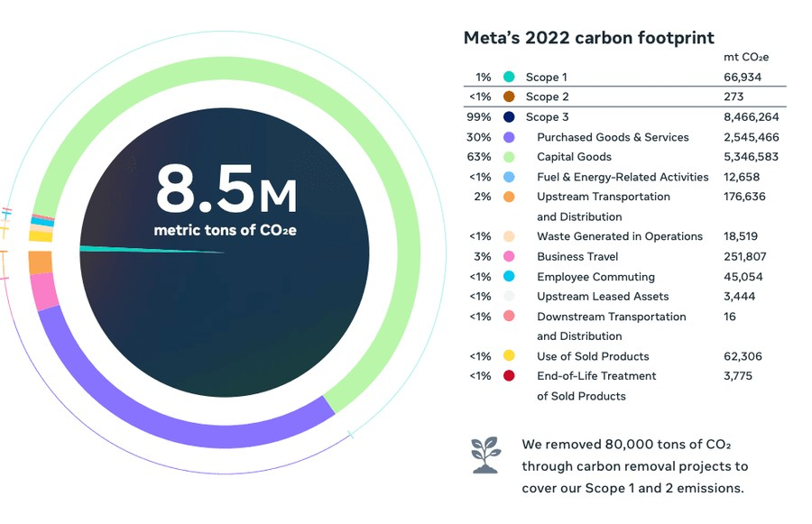
Task: Click the plant seedling carbon removal icon
Action: pyautogui.click(x=485, y=455)
